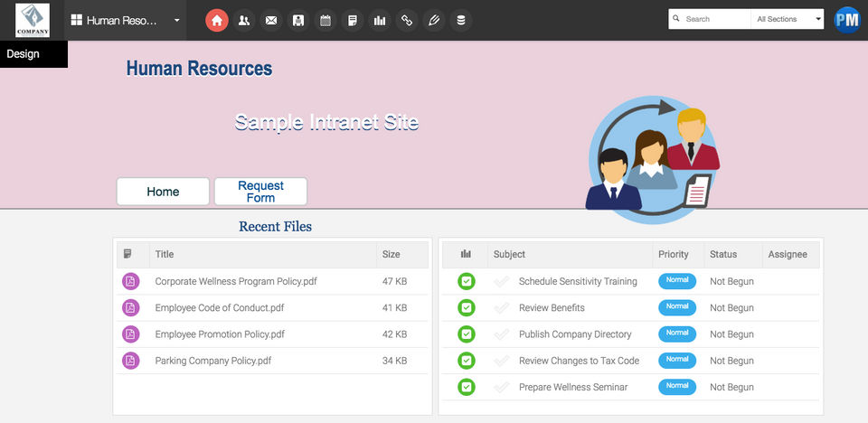
Task: Open the Database stack icon
Action: tap(461, 21)
